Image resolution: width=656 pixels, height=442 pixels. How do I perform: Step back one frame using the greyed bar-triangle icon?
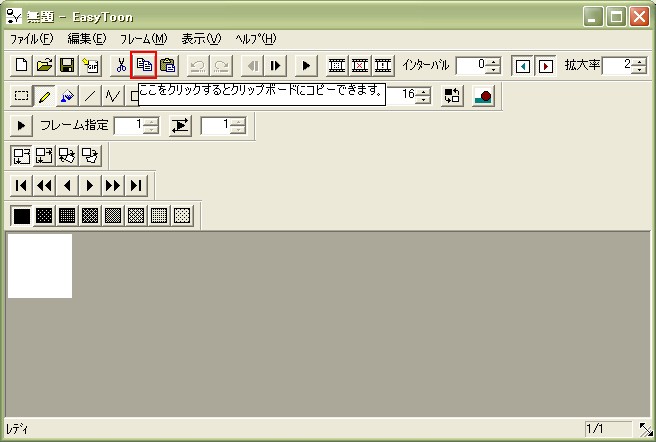click(x=252, y=65)
